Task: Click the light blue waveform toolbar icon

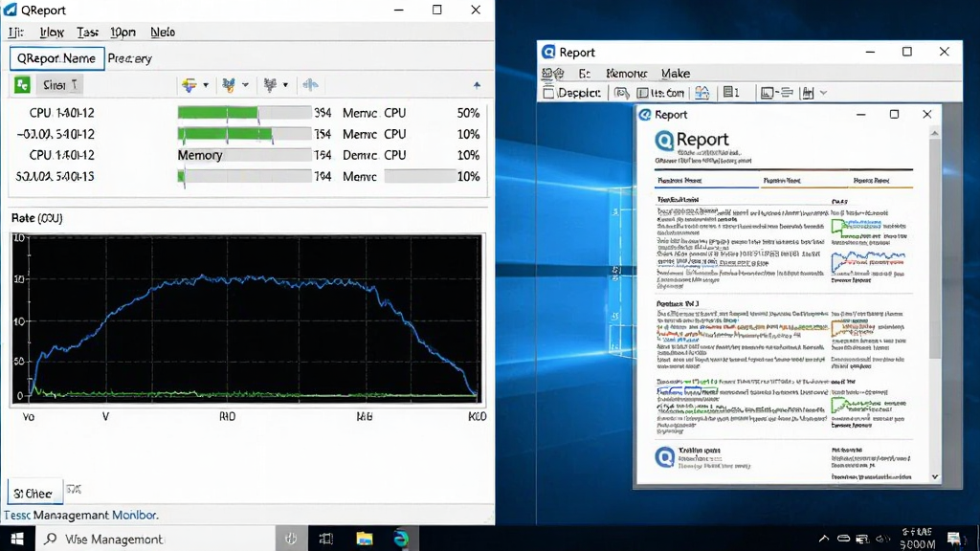Action: pos(311,84)
